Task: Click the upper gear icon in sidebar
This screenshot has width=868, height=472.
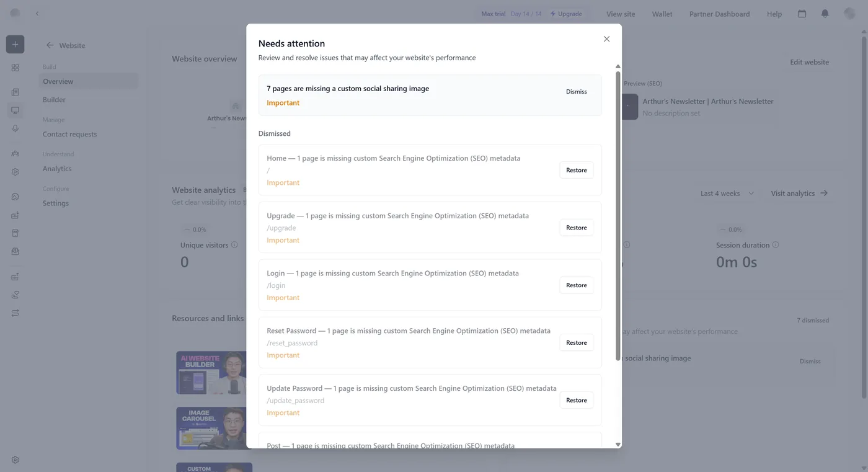Action: click(x=15, y=172)
